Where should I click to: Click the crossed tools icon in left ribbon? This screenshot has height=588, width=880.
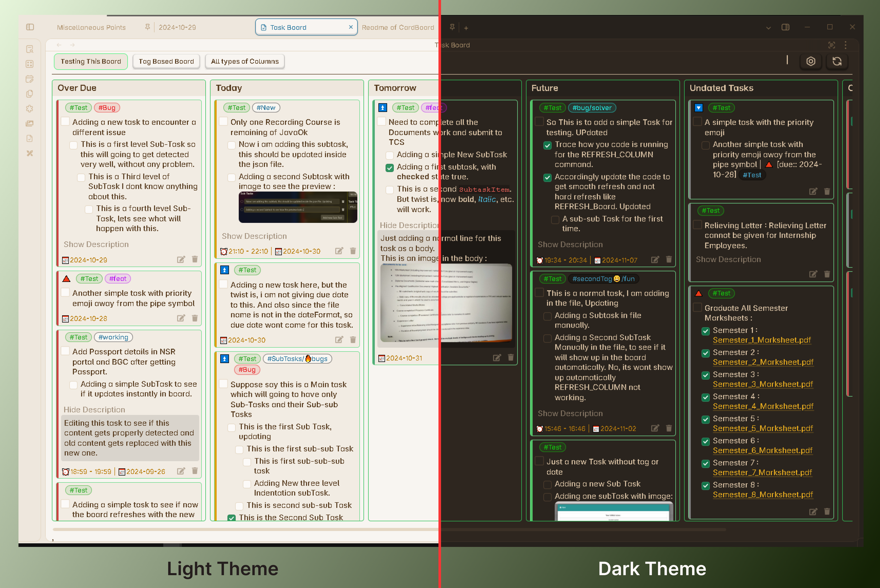click(30, 153)
